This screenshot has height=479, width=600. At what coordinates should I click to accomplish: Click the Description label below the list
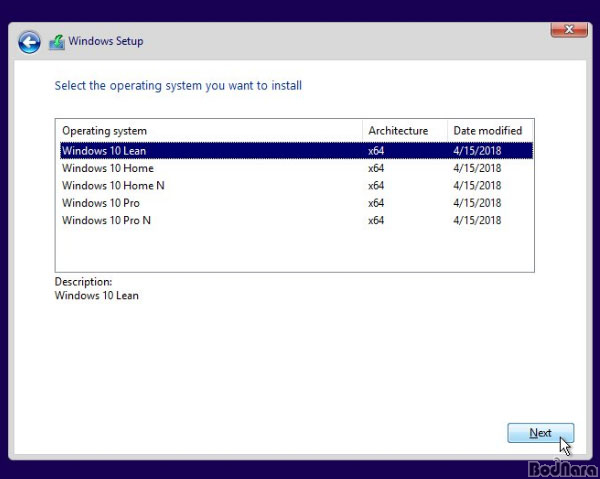(83, 282)
